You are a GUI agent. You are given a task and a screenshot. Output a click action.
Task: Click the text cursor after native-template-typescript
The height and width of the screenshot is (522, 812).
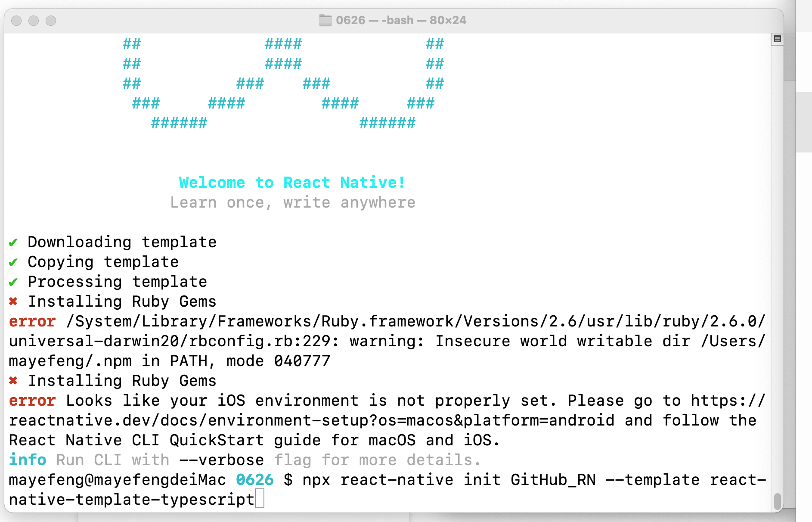(259, 500)
